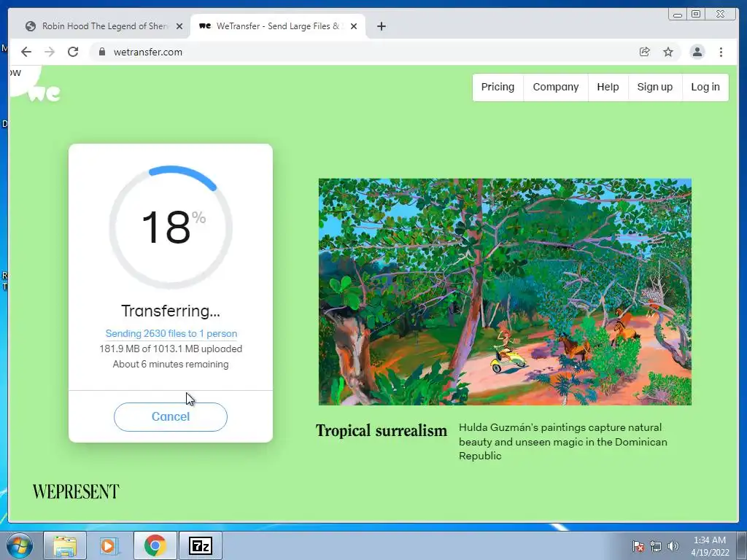Click the Tropical surrealism painting
The height and width of the screenshot is (560, 747).
[505, 292]
